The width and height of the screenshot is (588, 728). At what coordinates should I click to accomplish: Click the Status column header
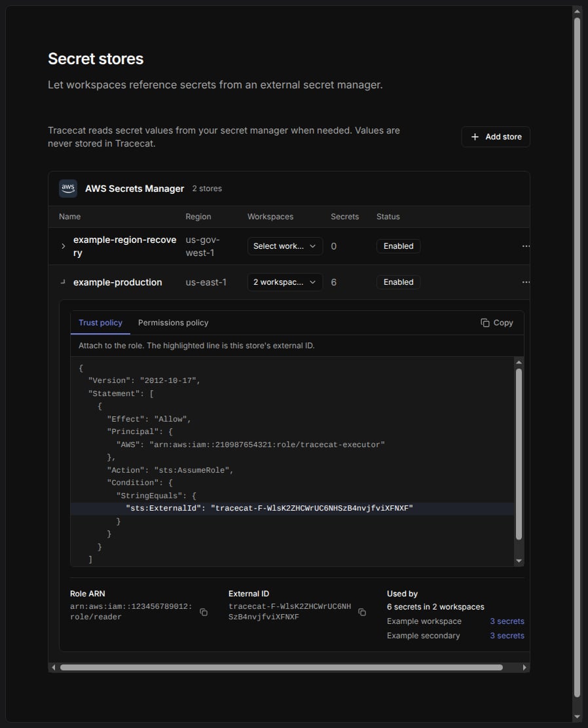[388, 217]
